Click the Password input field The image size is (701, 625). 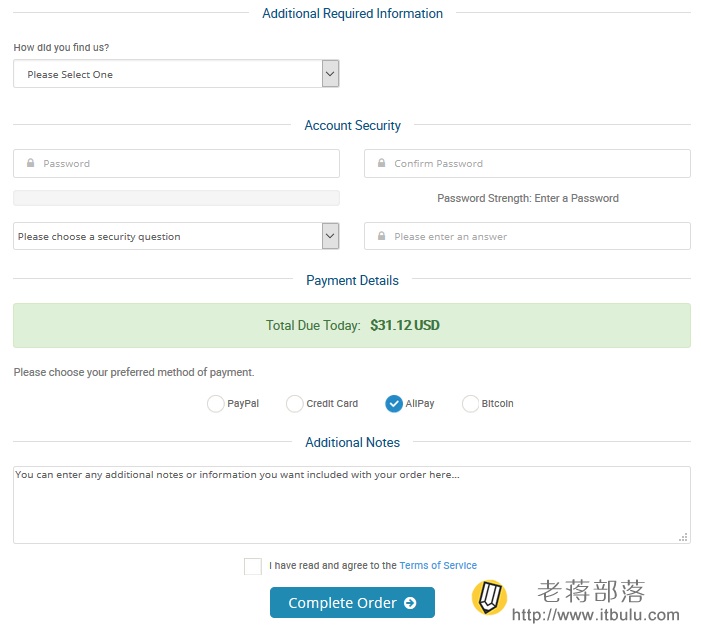coord(176,164)
